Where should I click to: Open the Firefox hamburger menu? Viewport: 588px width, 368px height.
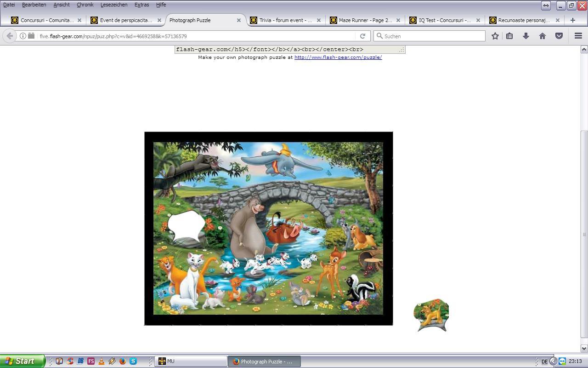click(x=578, y=36)
